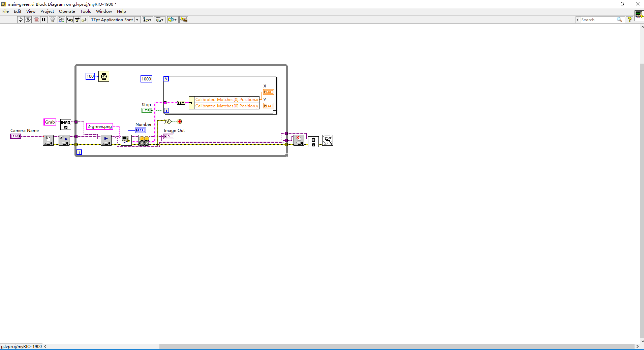
Task: Select the IMAQ Create node
Action: pyautogui.click(x=66, y=125)
